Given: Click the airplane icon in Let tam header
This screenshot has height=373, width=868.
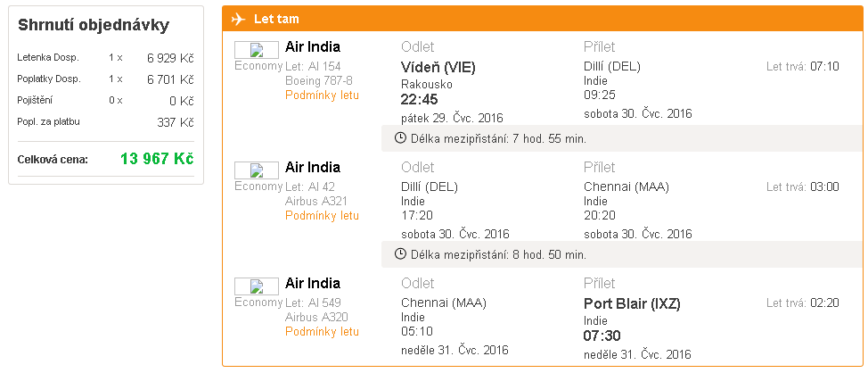Looking at the screenshot, I should coord(238,19).
